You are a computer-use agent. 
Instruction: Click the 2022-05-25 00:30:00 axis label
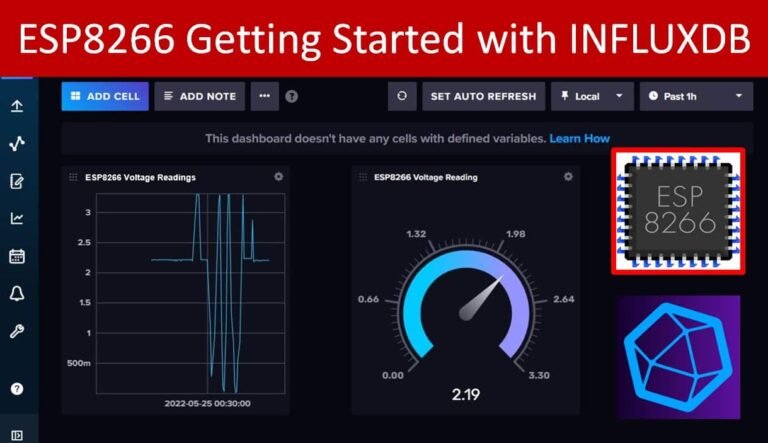tap(207, 403)
